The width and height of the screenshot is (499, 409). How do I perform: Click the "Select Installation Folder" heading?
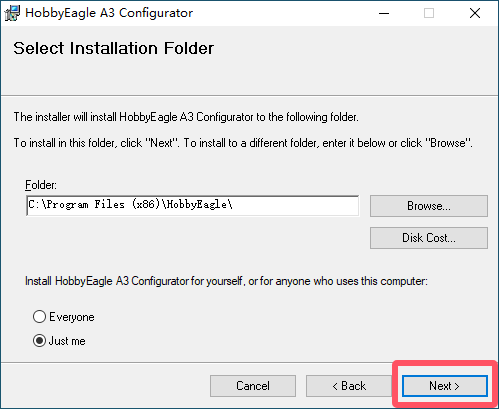click(114, 48)
